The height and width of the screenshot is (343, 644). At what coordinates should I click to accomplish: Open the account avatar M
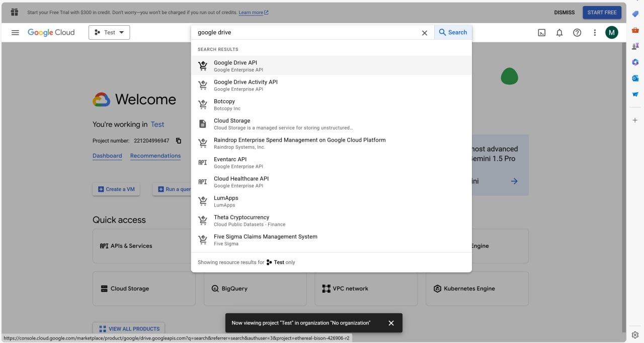[611, 33]
